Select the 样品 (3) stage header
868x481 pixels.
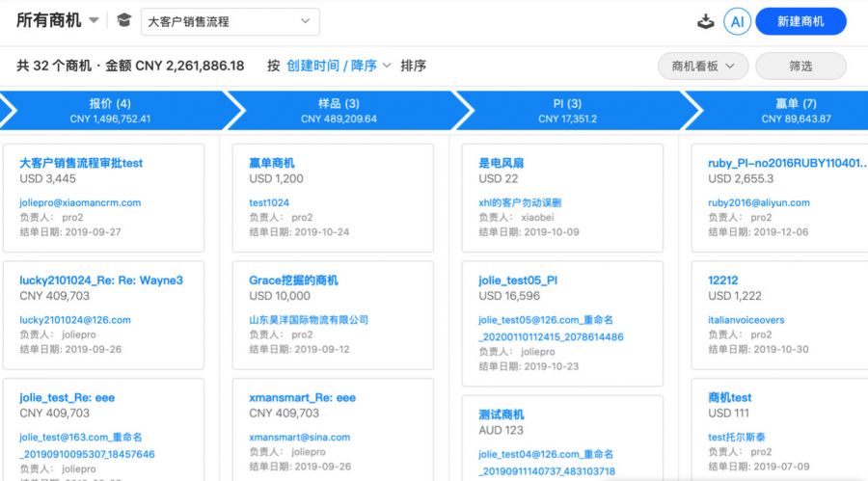(339, 110)
